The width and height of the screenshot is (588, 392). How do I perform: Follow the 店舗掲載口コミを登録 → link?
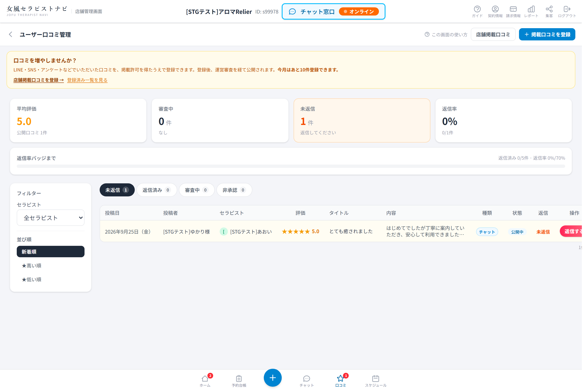(39, 81)
